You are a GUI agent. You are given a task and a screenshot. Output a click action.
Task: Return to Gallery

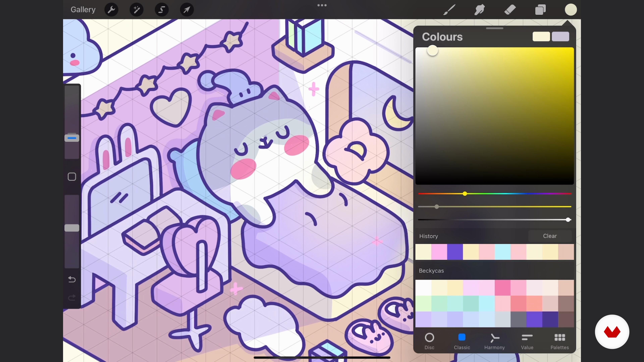click(x=83, y=10)
